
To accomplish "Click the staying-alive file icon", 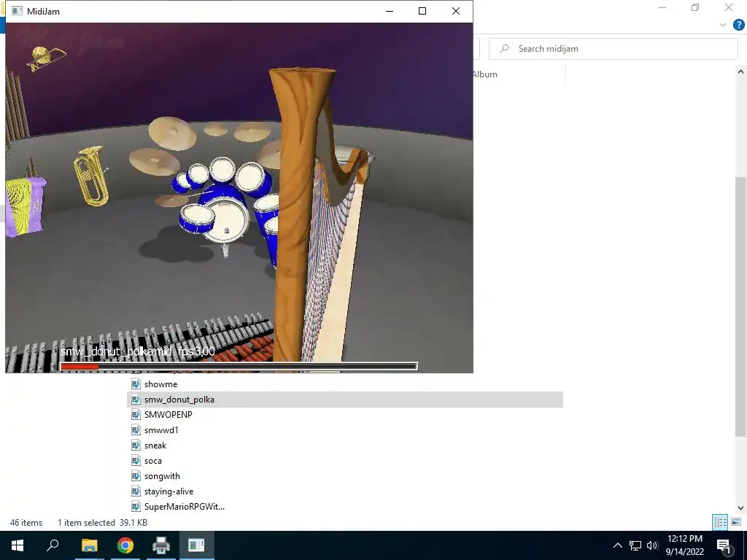I will coord(136,491).
